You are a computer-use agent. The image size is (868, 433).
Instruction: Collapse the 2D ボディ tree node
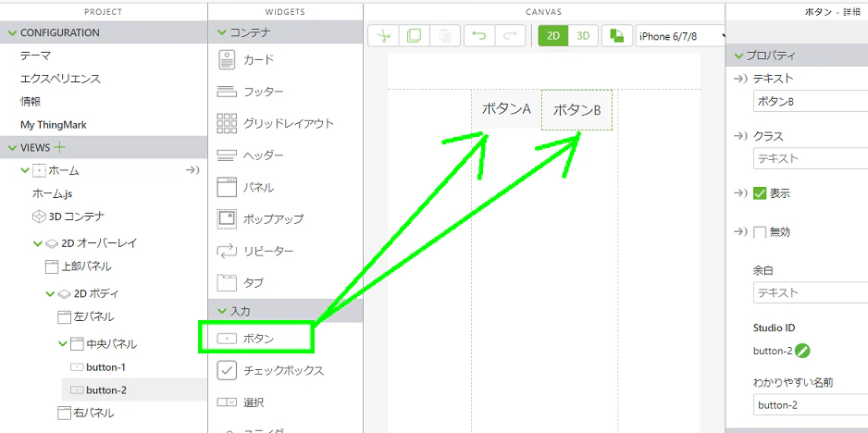pos(50,293)
